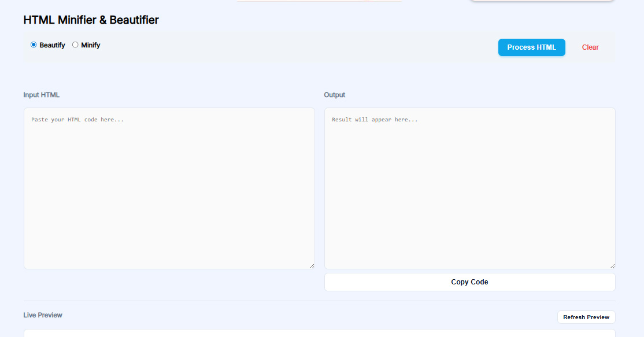The image size is (644, 337).
Task: Click inside the Output result area
Action: [470, 188]
